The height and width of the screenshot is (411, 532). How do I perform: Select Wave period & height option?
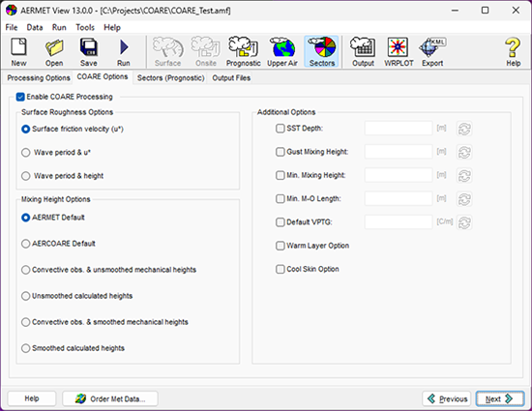[25, 176]
